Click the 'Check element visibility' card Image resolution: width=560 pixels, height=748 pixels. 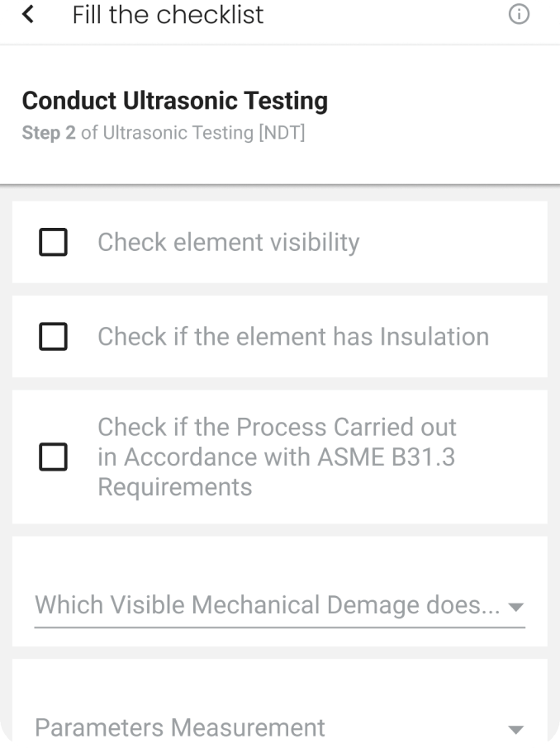point(280,242)
